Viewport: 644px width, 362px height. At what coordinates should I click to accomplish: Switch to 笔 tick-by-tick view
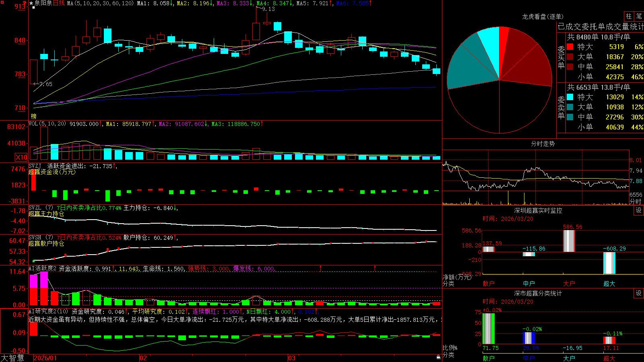(639, 16)
